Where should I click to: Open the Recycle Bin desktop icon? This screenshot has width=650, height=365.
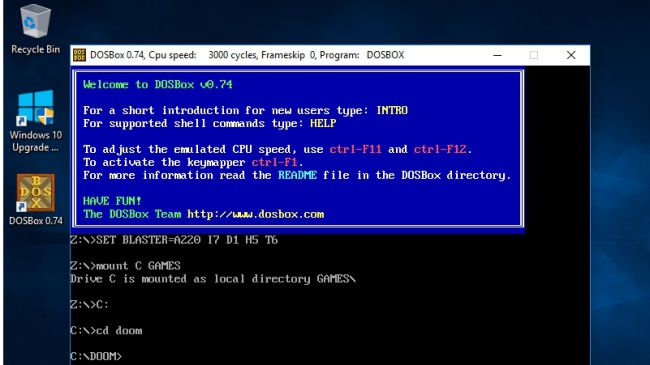35,22
